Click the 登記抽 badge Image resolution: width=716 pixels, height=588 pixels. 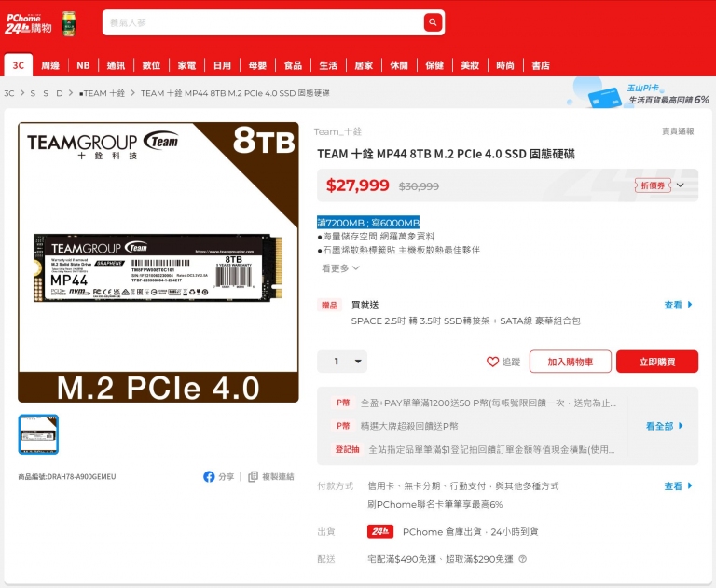click(347, 449)
